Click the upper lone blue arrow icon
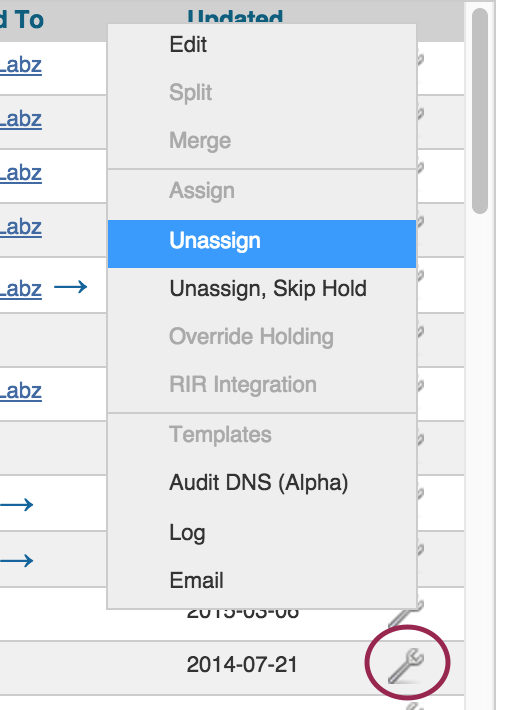508x710 pixels. 17,504
